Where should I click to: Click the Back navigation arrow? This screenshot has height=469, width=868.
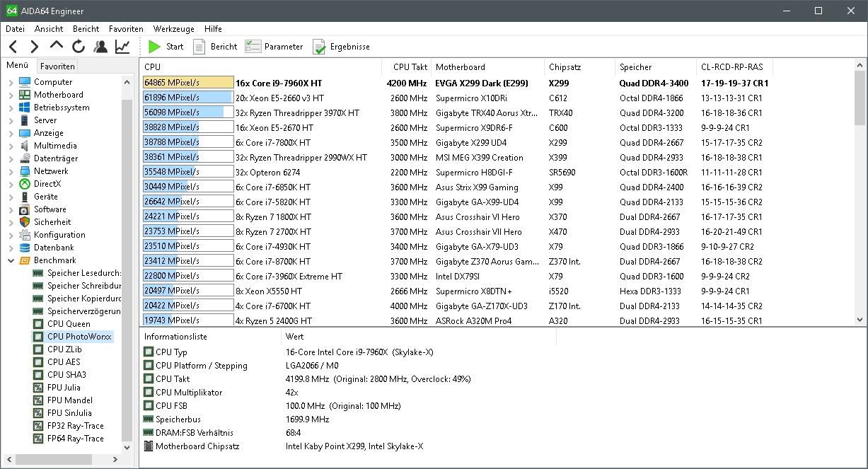pos(13,47)
